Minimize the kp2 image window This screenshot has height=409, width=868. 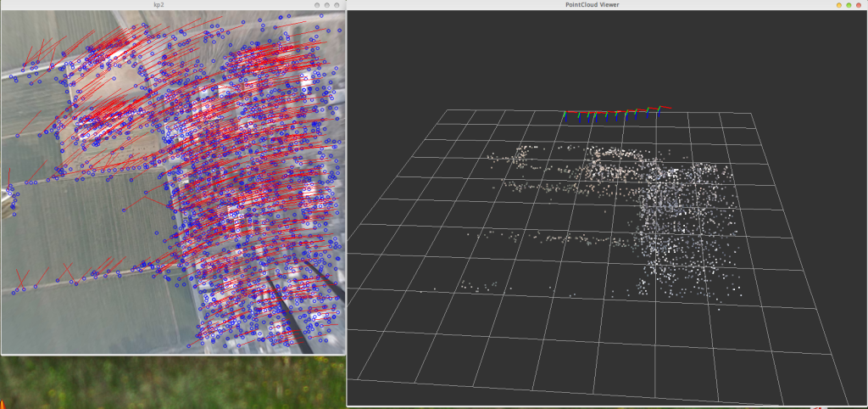[317, 5]
